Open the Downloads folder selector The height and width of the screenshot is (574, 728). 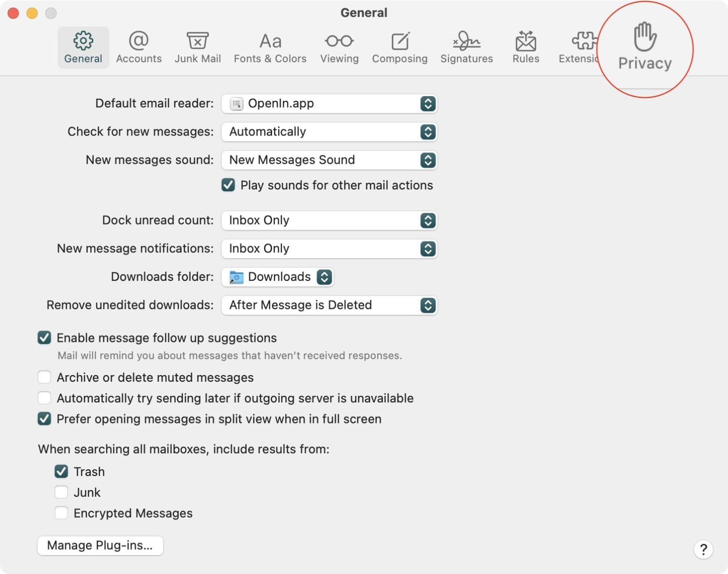coord(277,277)
